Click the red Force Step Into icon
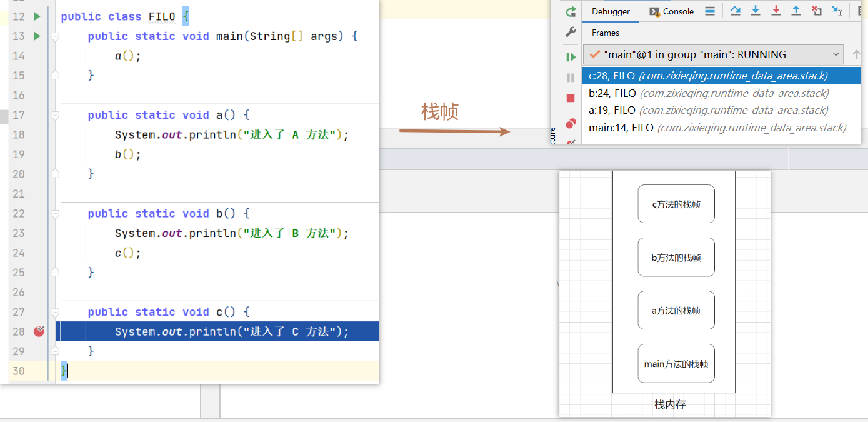 click(776, 11)
